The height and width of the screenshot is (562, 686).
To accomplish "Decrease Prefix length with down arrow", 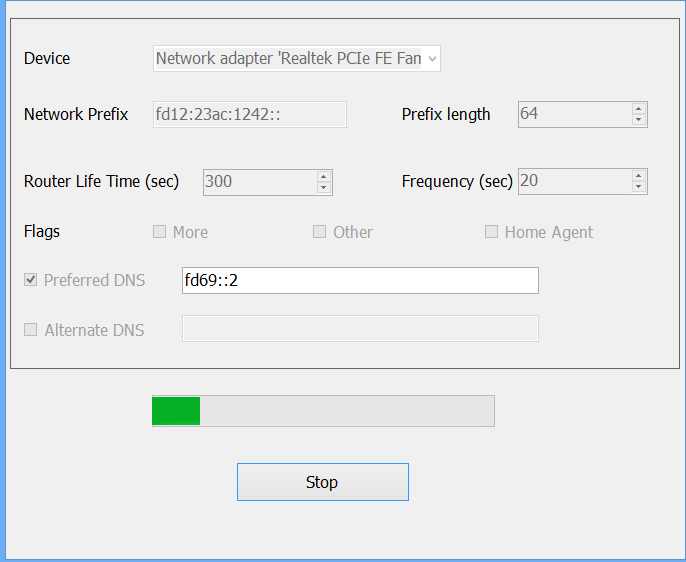I will click(639, 120).
